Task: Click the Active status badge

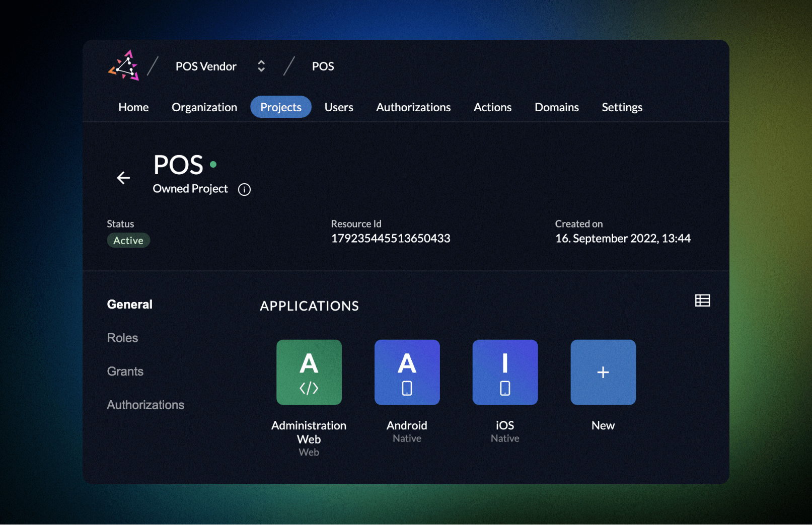Action: point(128,241)
